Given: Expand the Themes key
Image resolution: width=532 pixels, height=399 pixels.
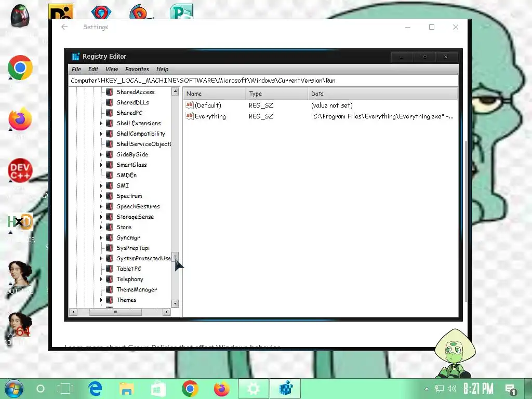Looking at the screenshot, I should click(x=101, y=300).
